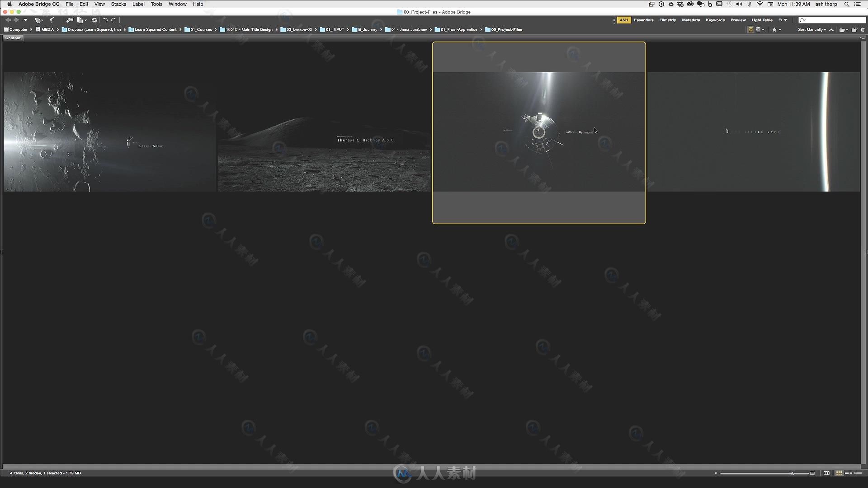The height and width of the screenshot is (488, 868).
Task: Open the Label menu
Action: coord(138,4)
